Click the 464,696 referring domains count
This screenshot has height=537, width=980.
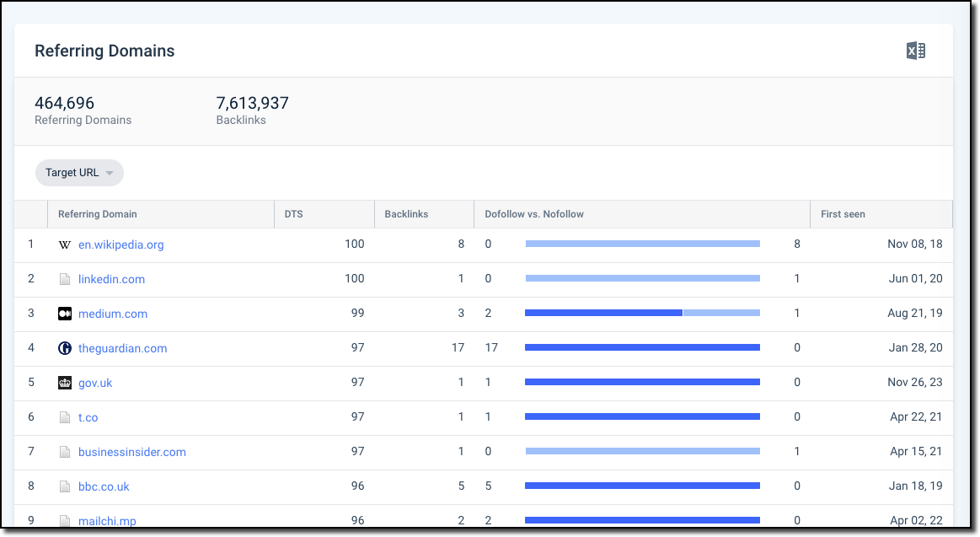[64, 103]
